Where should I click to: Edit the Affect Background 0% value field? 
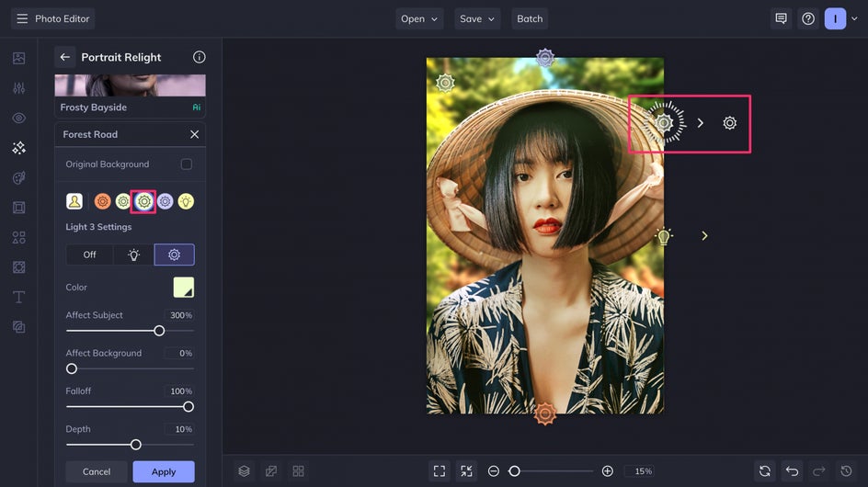(180, 353)
